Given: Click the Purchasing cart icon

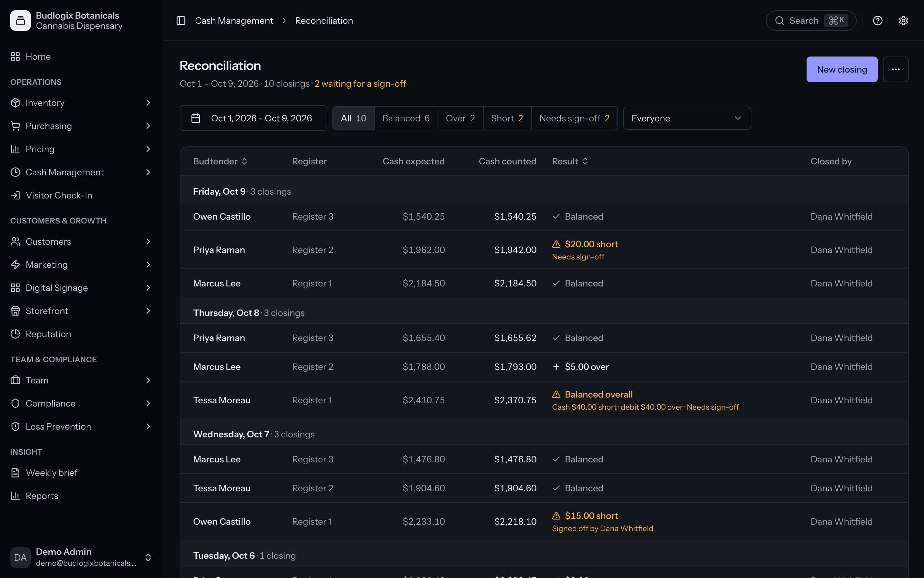Looking at the screenshot, I should [15, 126].
